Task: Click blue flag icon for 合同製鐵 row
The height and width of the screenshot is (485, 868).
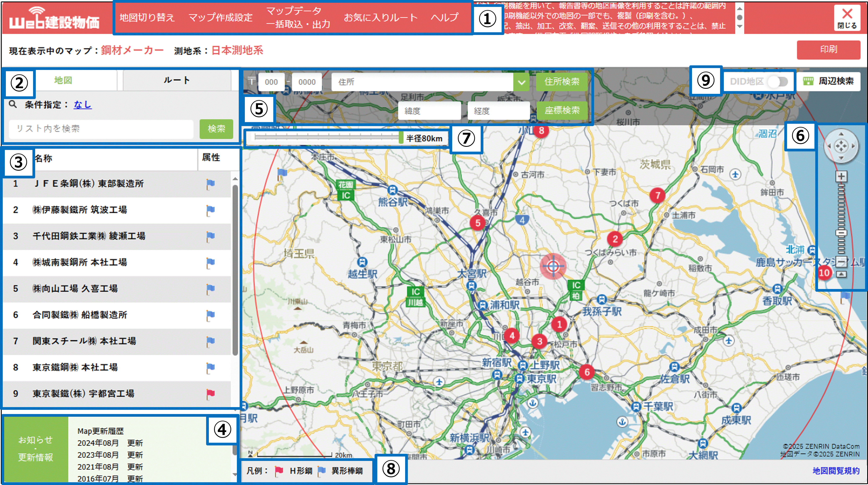Action: (210, 316)
